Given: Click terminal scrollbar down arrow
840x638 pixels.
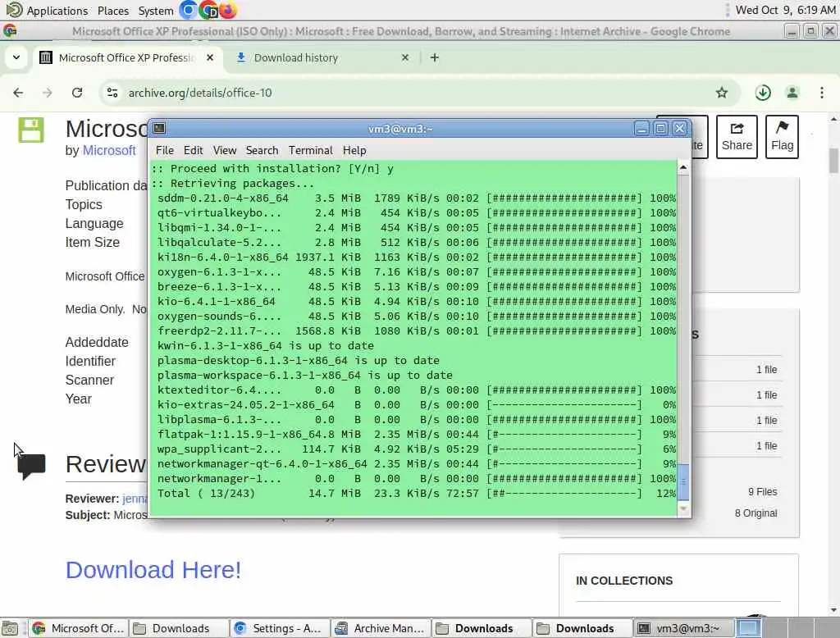Looking at the screenshot, I should 683,509.
